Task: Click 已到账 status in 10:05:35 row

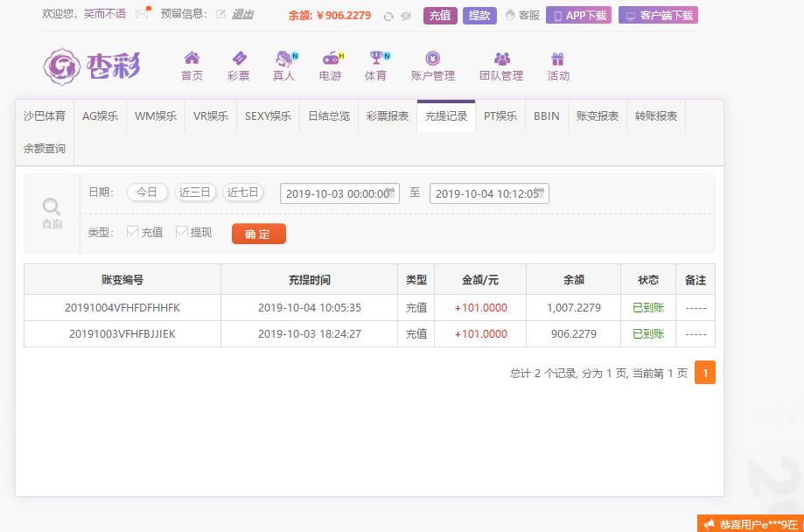Action: coord(648,308)
